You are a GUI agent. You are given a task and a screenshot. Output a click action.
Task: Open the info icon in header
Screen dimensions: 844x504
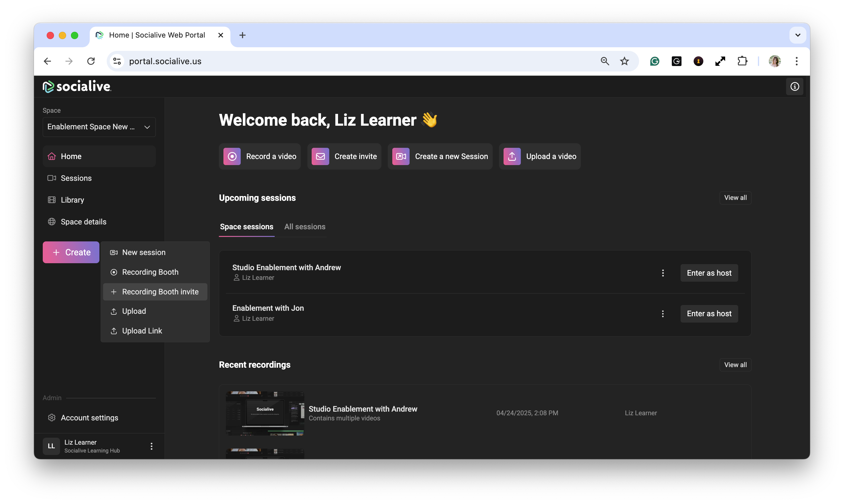tap(794, 87)
